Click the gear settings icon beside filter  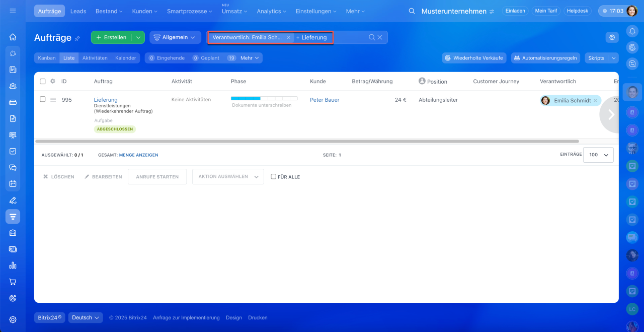(612, 37)
